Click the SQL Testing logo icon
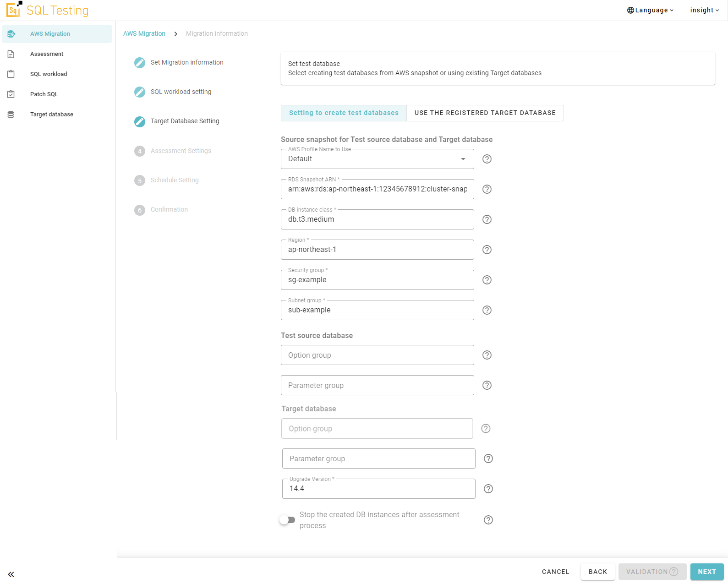 point(14,9)
